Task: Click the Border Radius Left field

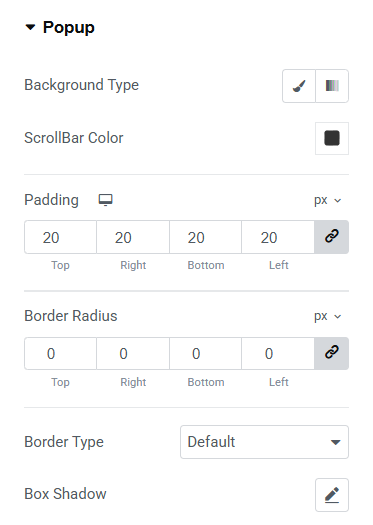Action: pyautogui.click(x=278, y=353)
